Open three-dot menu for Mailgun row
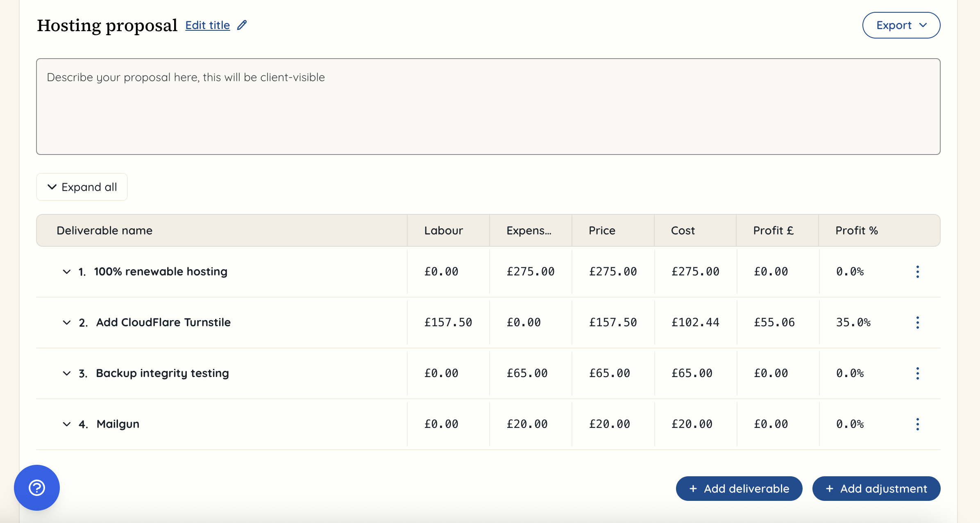The width and height of the screenshot is (980, 523). [x=918, y=424]
